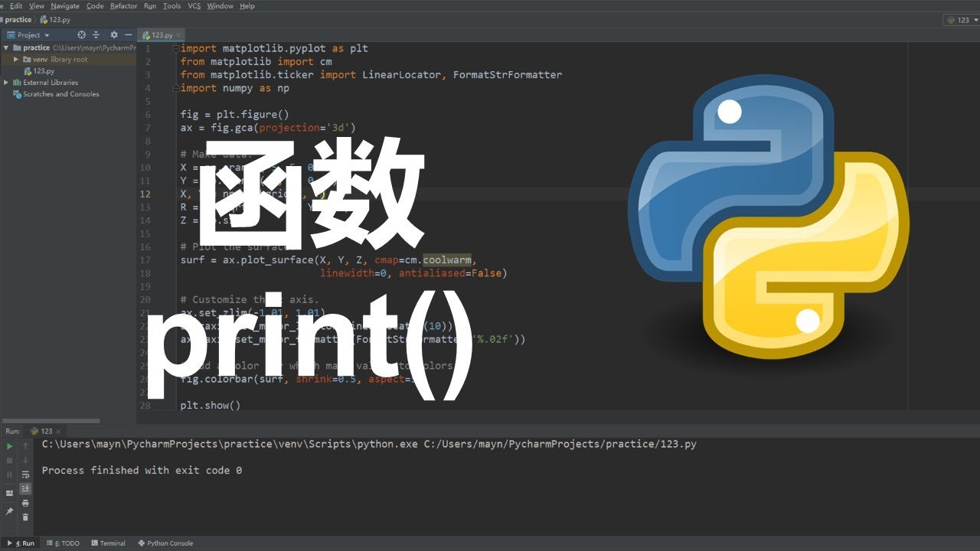980x551 pixels.
Task: Click 123.py in the breadcrumb bar
Action: [x=55, y=20]
